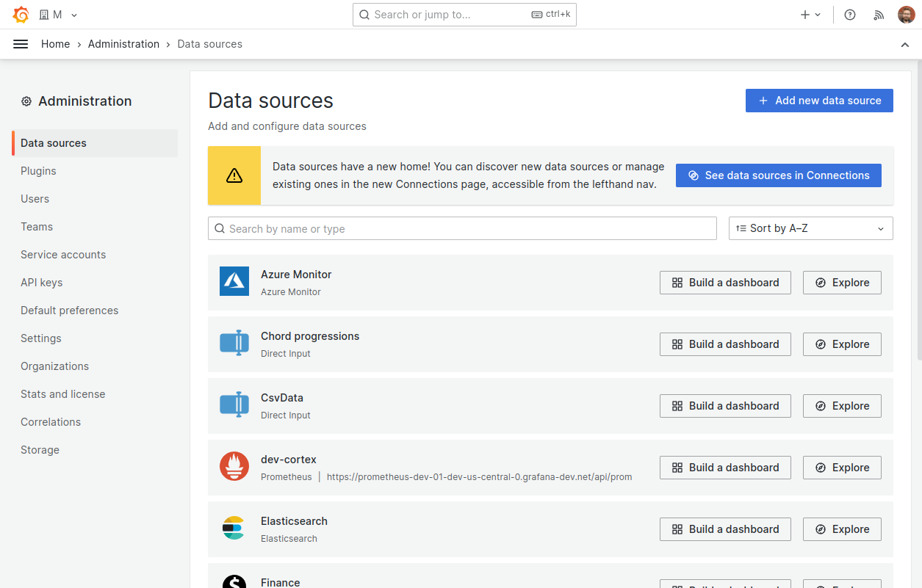Click the Finance data source icon

(234, 581)
